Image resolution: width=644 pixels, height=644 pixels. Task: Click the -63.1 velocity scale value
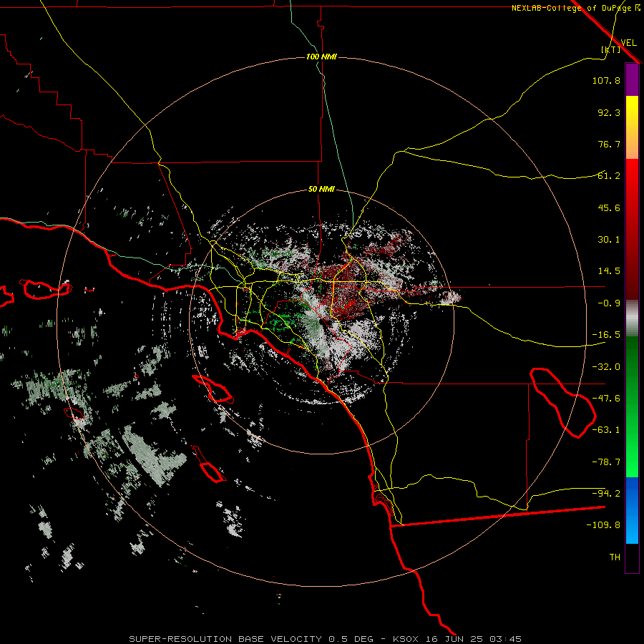[606, 430]
